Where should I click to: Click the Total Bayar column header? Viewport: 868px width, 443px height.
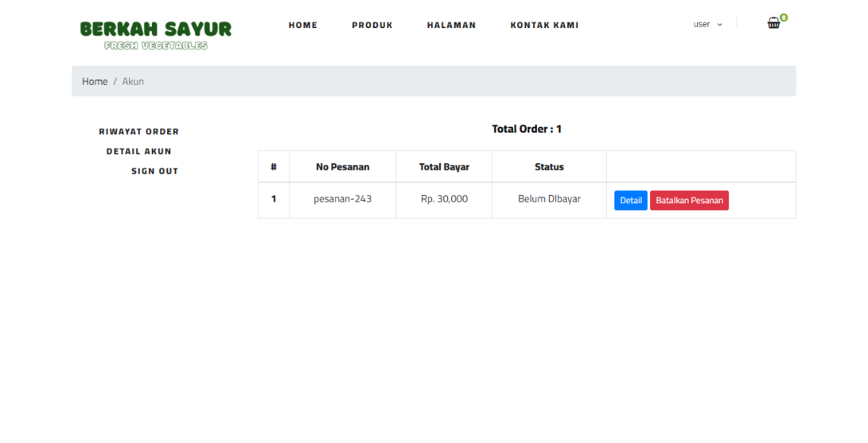[x=444, y=167]
